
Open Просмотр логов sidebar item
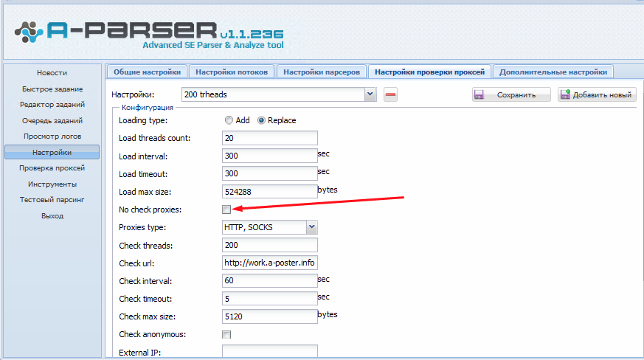coord(52,136)
